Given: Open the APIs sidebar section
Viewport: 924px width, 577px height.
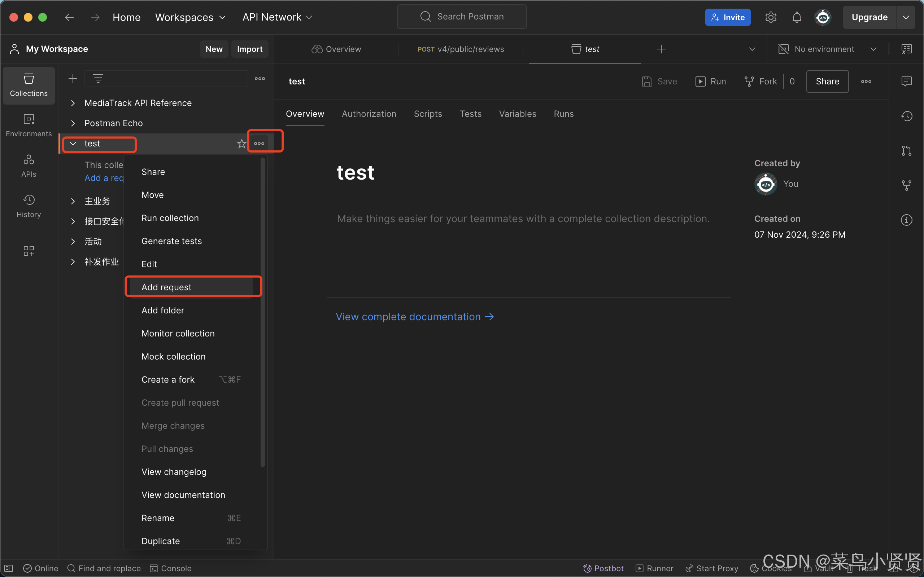Looking at the screenshot, I should click(29, 165).
